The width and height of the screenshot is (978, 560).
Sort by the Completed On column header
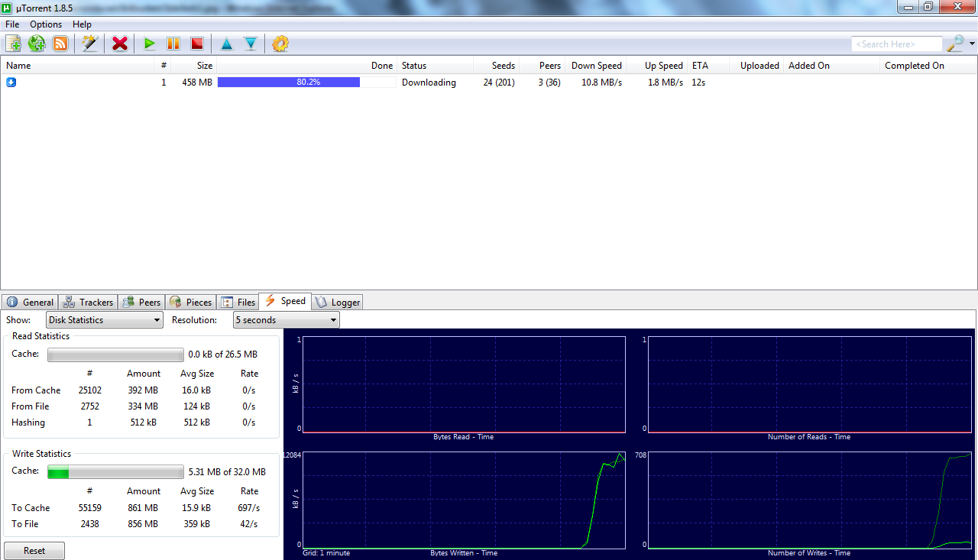tap(928, 66)
